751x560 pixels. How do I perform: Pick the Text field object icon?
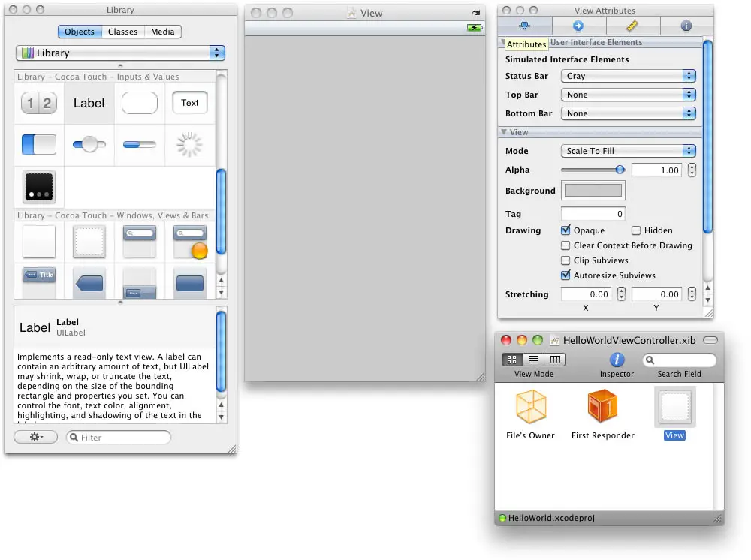[x=190, y=104]
